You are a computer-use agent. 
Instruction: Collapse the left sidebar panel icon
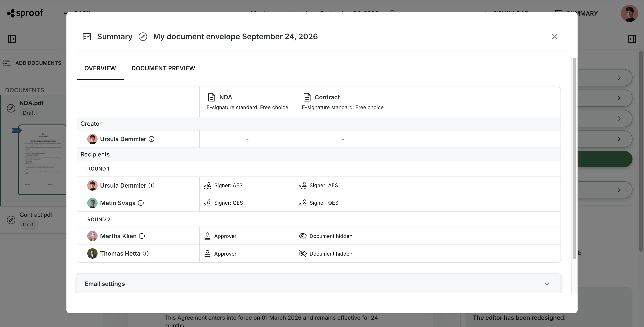pyautogui.click(x=12, y=39)
